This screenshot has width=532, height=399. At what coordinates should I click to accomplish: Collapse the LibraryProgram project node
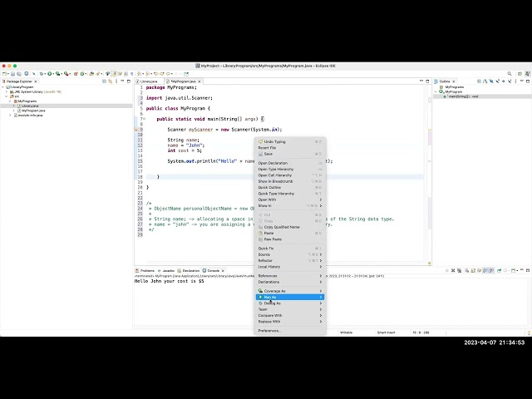[3, 87]
